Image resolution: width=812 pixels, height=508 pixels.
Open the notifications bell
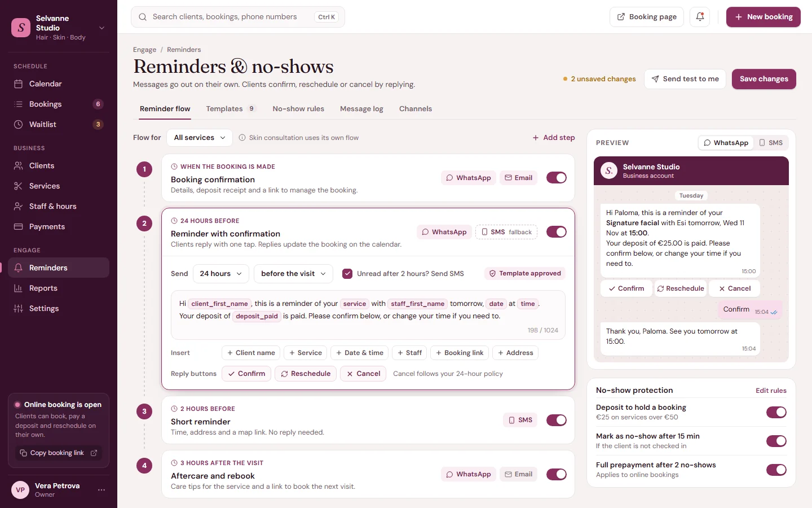point(700,17)
